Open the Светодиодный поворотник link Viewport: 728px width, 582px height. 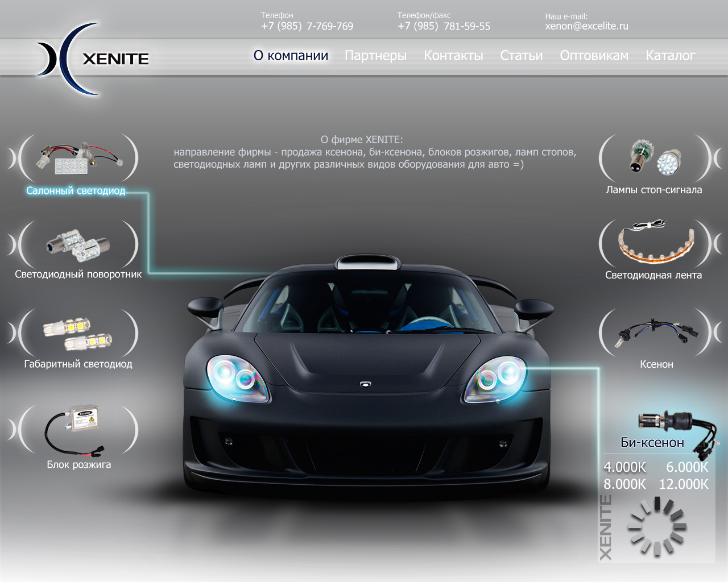coord(78,274)
